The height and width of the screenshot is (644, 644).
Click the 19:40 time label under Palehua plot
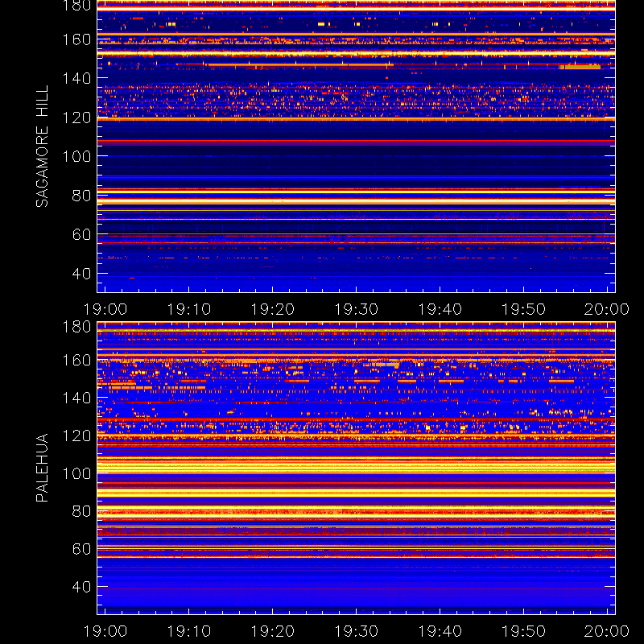440,631
